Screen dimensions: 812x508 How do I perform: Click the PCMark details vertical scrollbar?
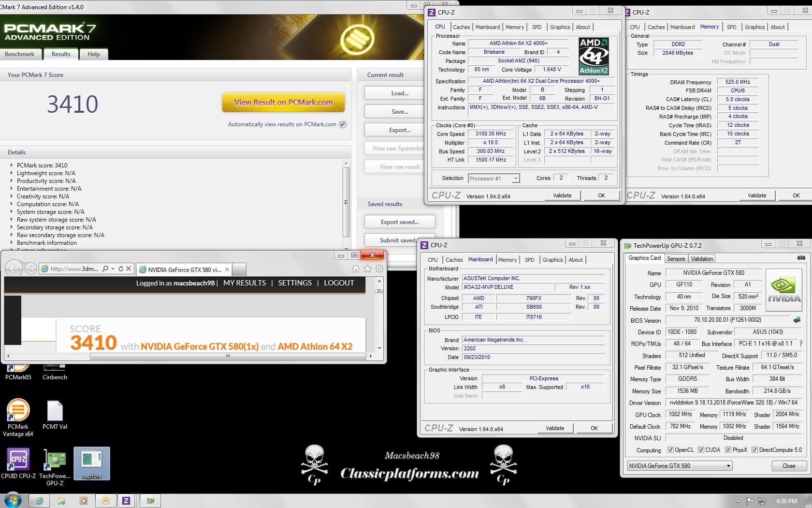tap(346, 202)
